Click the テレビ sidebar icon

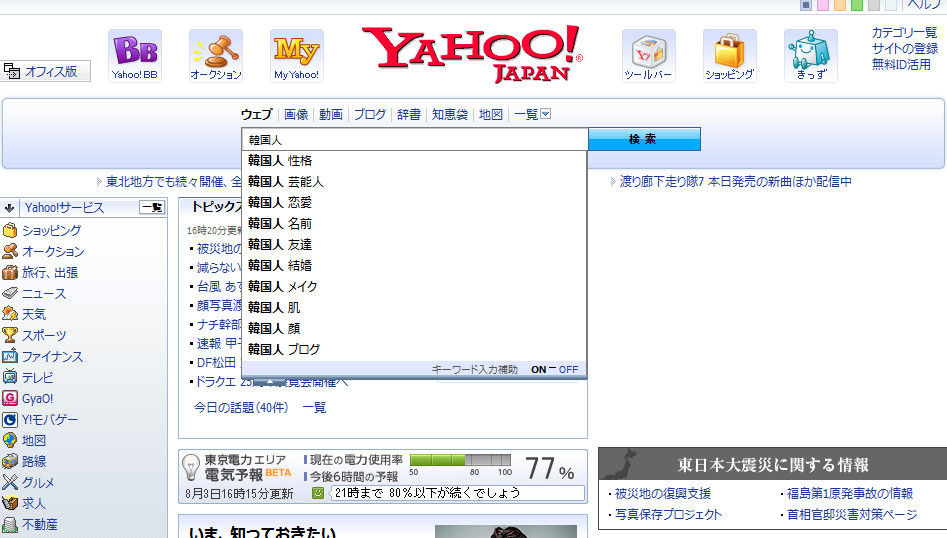coord(10,377)
